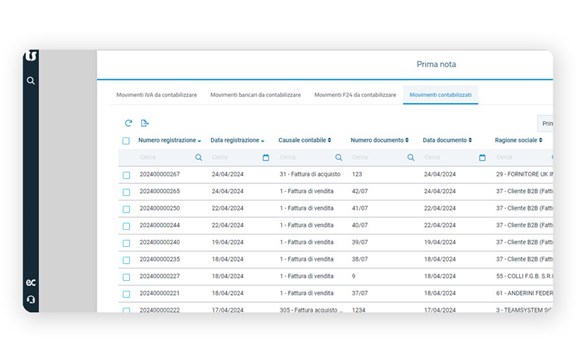Sort by Numero documento column
Image resolution: width=576 pixels, height=362 pixels.
coord(379,140)
